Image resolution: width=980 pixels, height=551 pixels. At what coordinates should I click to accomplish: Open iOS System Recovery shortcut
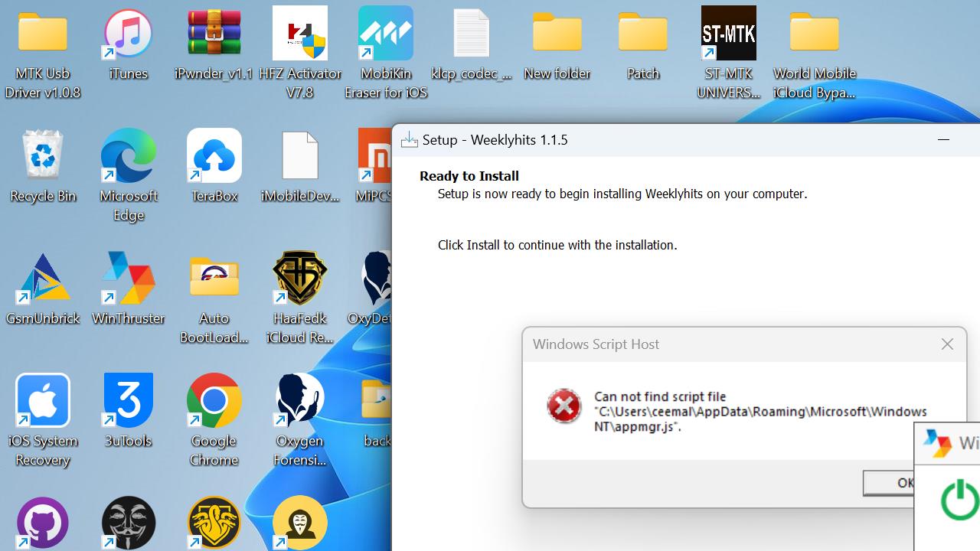tap(43, 403)
